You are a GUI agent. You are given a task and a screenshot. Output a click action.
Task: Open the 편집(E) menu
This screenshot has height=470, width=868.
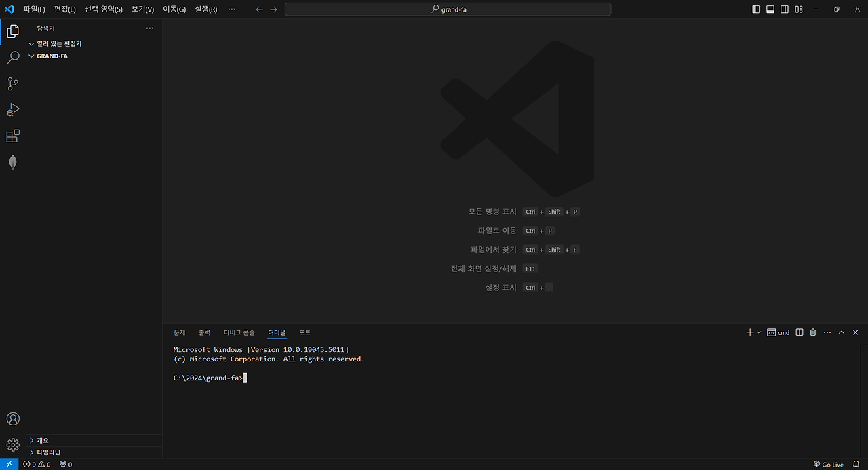point(65,9)
